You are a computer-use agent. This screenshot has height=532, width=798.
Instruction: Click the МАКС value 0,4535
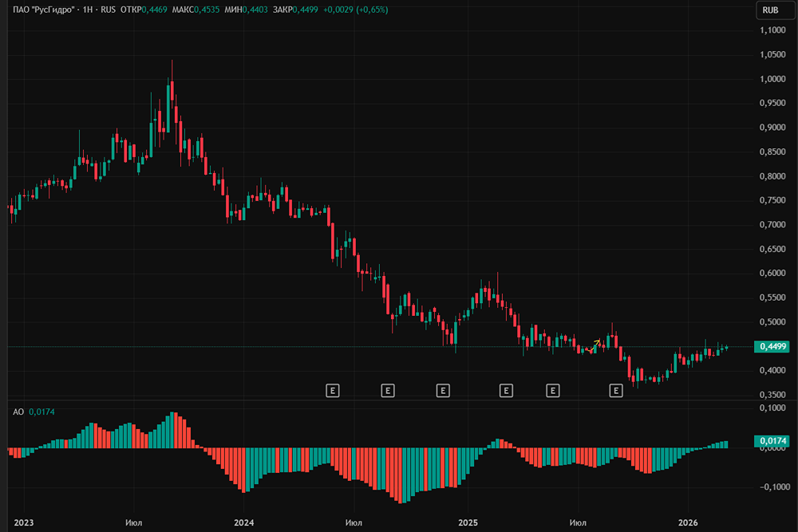pyautogui.click(x=207, y=10)
